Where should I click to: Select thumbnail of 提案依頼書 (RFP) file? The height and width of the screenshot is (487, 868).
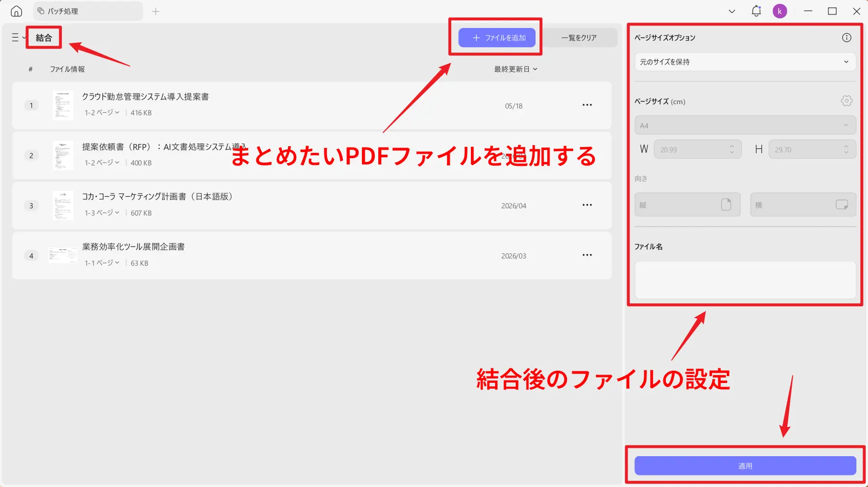click(63, 155)
